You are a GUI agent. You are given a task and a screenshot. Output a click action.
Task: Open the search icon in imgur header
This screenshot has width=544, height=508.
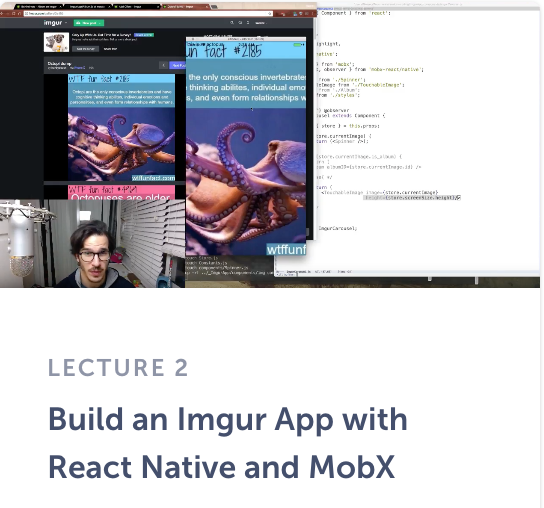pos(232,23)
